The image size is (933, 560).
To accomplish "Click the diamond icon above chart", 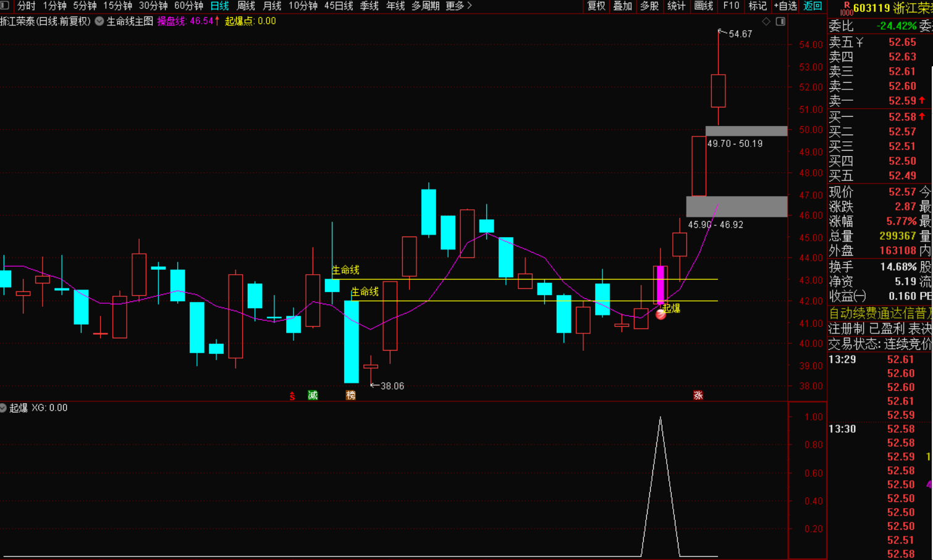I will click(x=766, y=22).
